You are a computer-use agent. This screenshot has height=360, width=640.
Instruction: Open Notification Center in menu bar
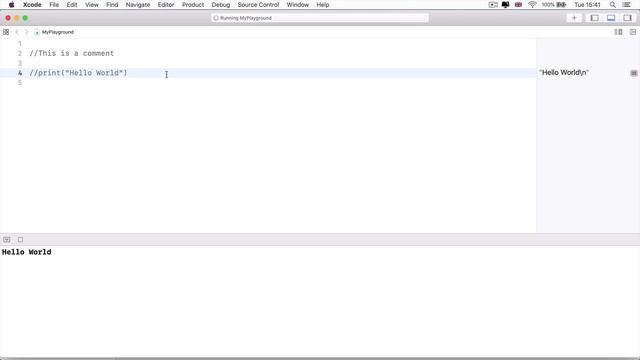pyautogui.click(x=627, y=5)
